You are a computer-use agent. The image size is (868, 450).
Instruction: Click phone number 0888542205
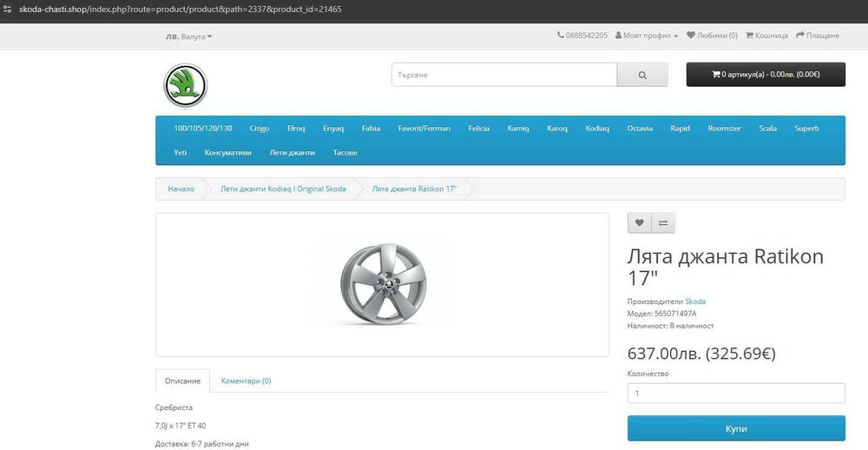pos(582,36)
